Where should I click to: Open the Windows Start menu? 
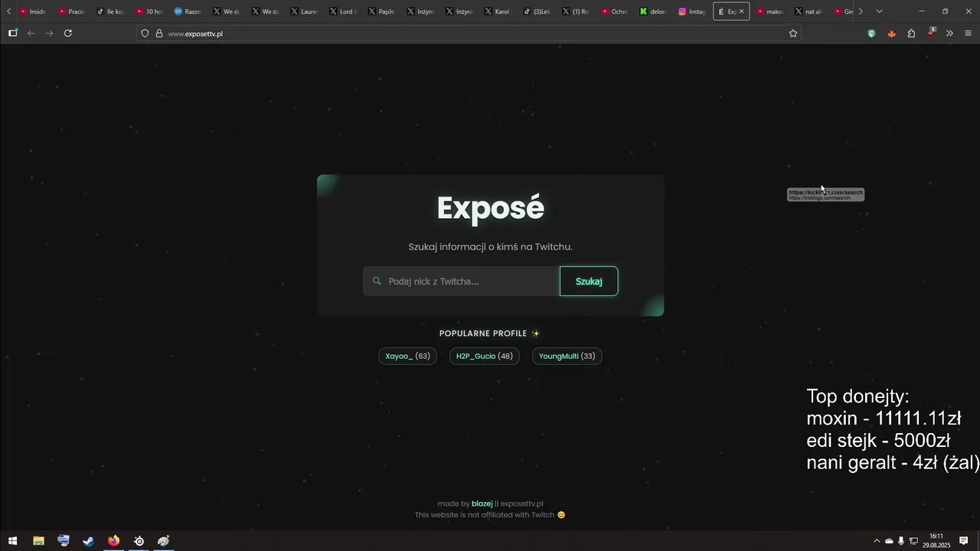click(12, 541)
